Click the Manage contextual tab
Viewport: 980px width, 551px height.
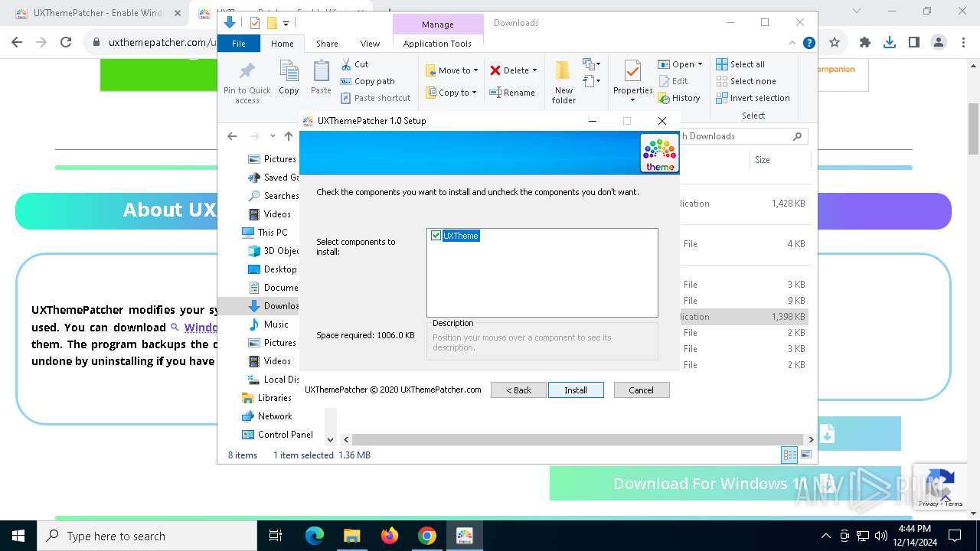438,24
